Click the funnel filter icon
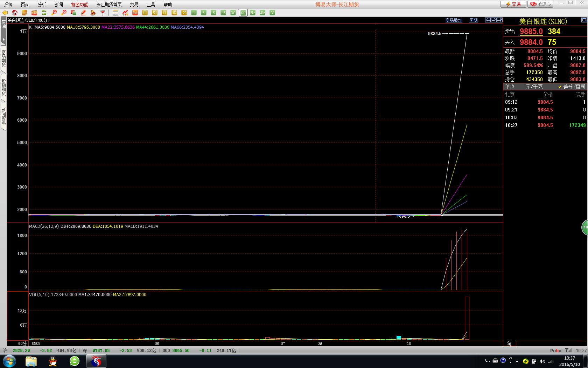The image size is (588, 368). coord(103,13)
